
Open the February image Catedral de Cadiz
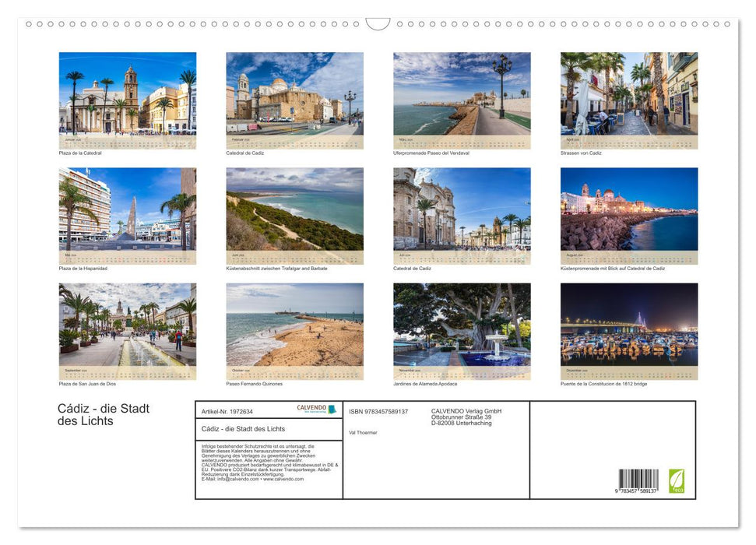pos(294,101)
